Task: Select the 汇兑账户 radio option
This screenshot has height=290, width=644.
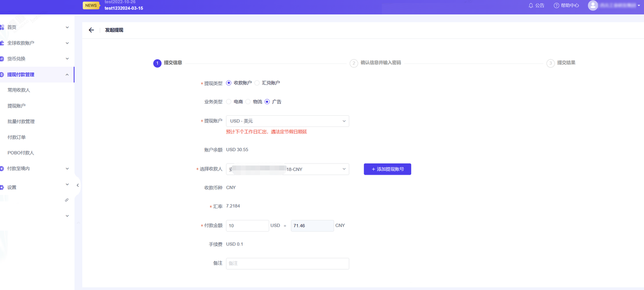Action: click(x=257, y=83)
